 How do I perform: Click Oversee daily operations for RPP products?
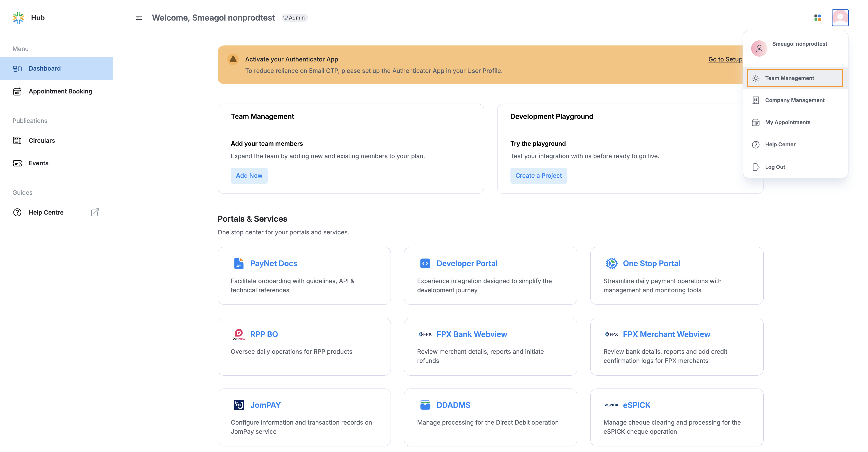[x=292, y=352]
